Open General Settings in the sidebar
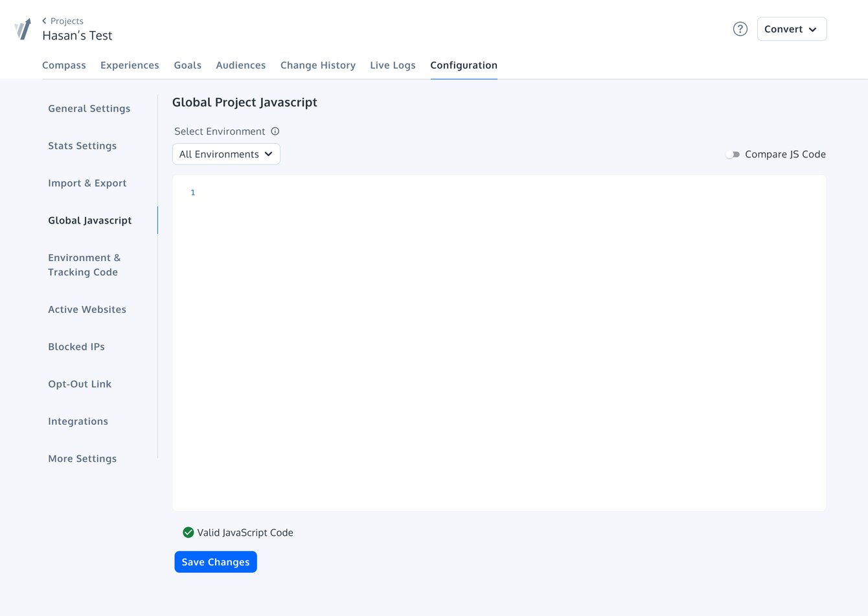 click(x=89, y=108)
